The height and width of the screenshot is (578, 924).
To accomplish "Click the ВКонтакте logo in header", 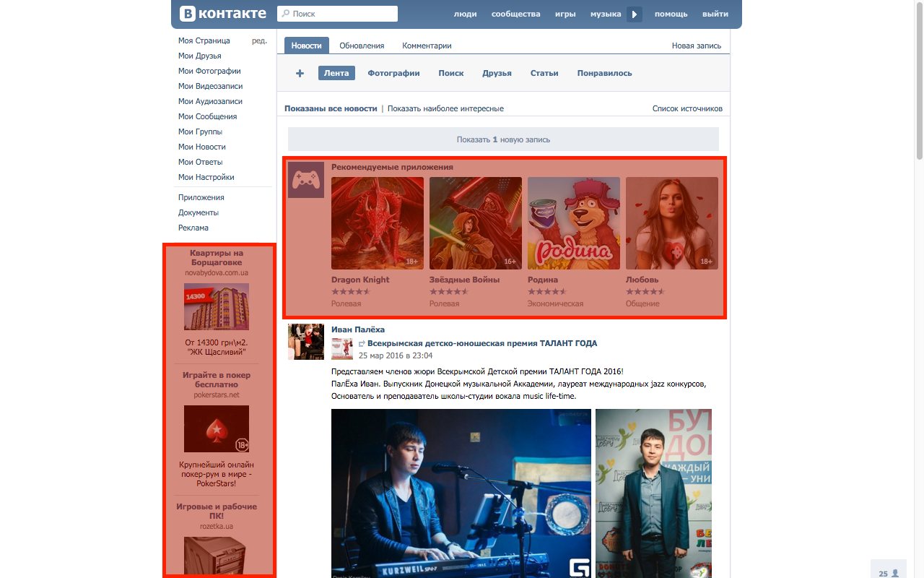I will click(x=223, y=14).
